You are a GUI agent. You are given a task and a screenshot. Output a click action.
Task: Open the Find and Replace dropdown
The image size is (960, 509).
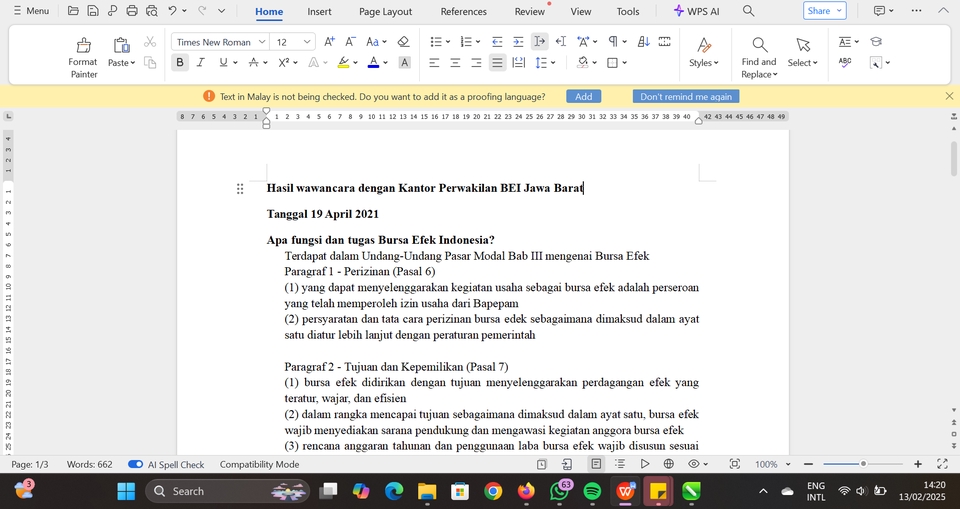point(759,68)
